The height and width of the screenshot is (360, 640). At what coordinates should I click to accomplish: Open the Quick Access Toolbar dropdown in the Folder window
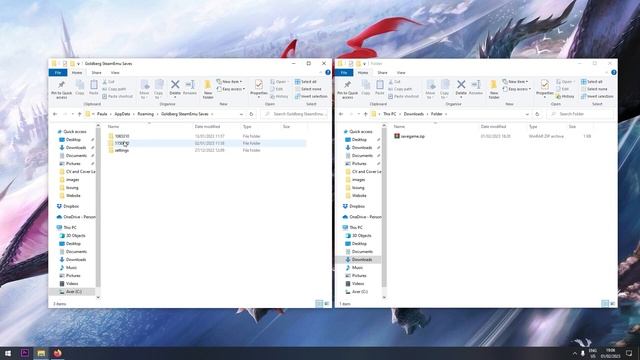[364, 64]
